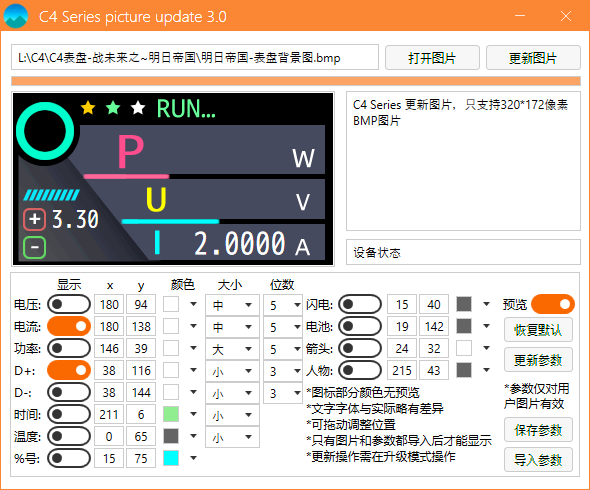Click the 更新图片 button
This screenshot has height=490, width=590.
pyautogui.click(x=533, y=58)
